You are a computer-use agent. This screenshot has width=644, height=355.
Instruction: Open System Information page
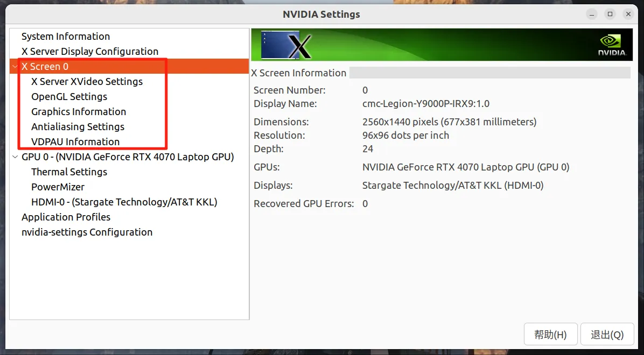pyautogui.click(x=66, y=37)
